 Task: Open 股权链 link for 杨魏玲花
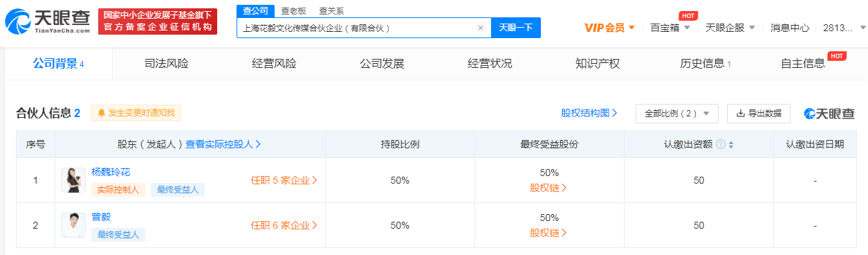tap(548, 188)
